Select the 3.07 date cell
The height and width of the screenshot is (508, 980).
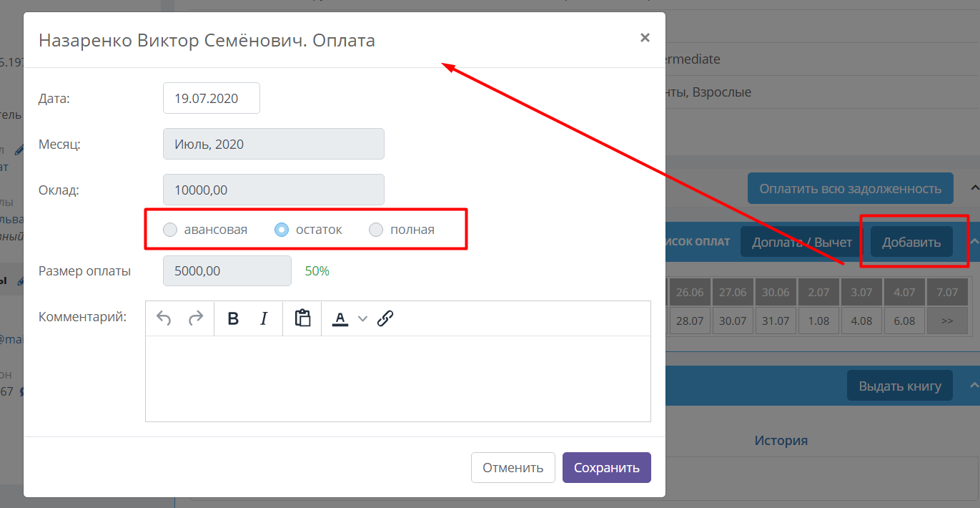coord(861,292)
